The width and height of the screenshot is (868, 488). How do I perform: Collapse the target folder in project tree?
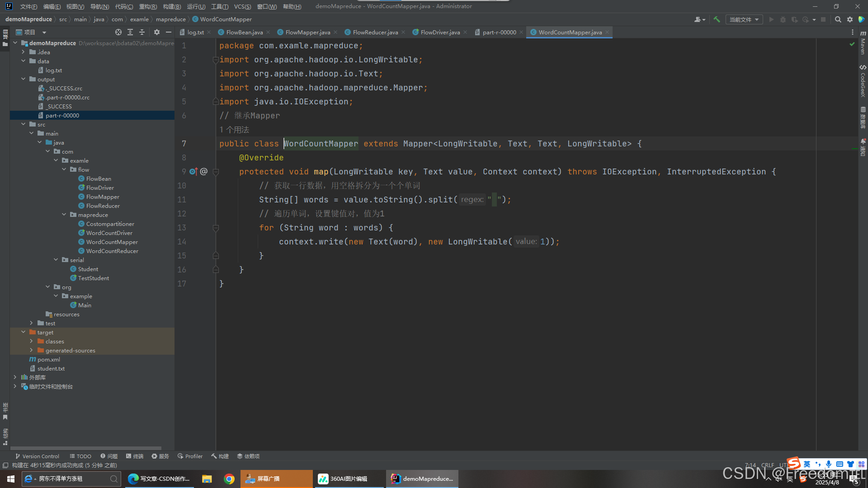(x=23, y=332)
